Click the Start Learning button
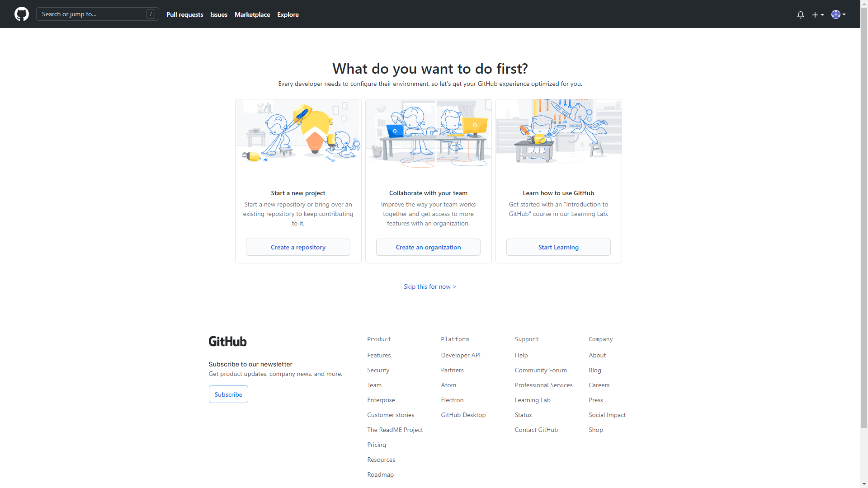Viewport: 868px width, 488px height. click(x=558, y=247)
